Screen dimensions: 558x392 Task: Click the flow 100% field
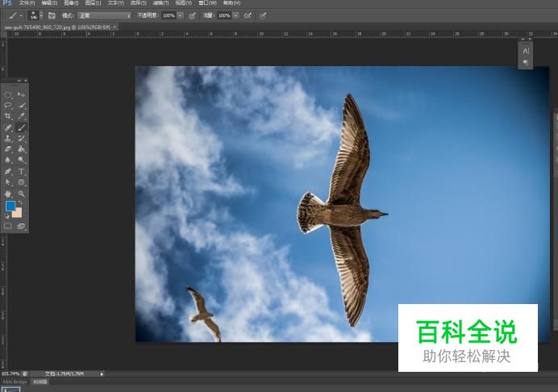pyautogui.click(x=224, y=15)
